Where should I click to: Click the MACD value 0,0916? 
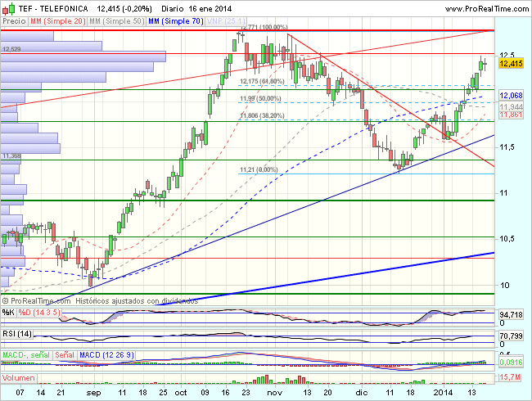(511, 363)
